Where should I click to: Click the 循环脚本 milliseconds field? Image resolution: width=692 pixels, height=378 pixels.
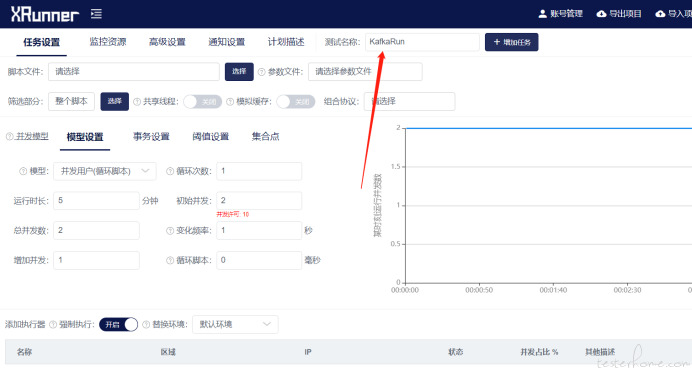259,260
